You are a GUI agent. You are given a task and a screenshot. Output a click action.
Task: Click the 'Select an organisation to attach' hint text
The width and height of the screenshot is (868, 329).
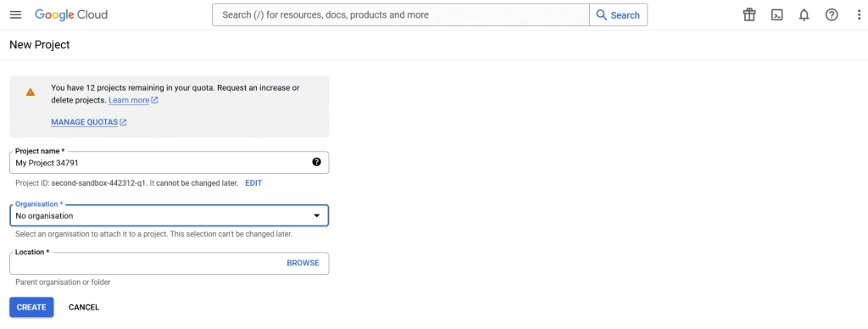click(x=154, y=234)
